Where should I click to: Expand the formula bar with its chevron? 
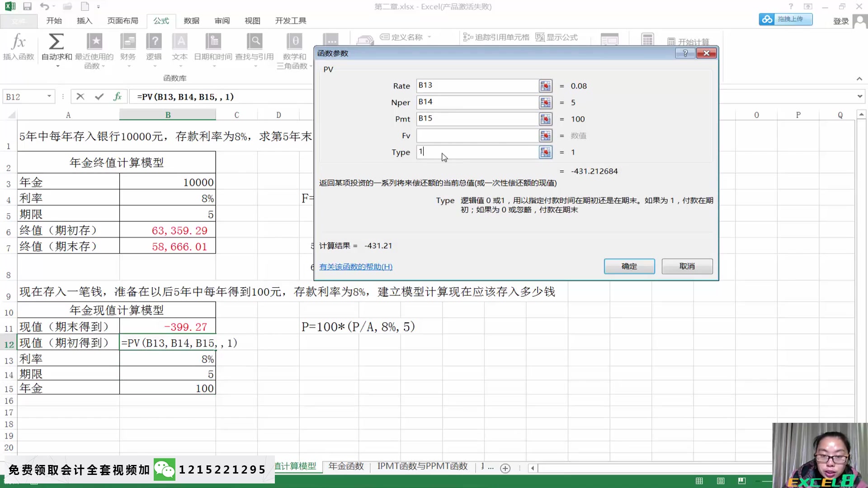[x=859, y=96]
